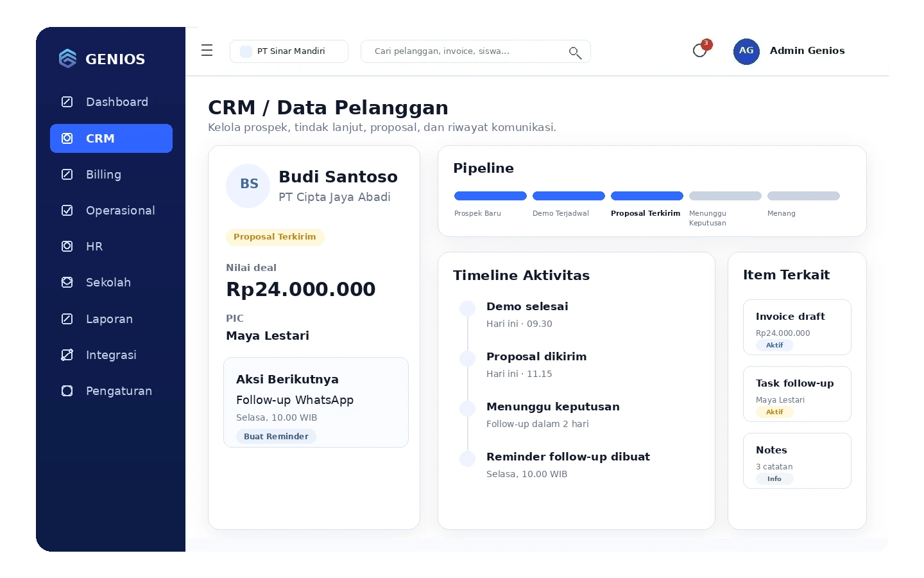Open the Invoice draft card

[x=797, y=327]
